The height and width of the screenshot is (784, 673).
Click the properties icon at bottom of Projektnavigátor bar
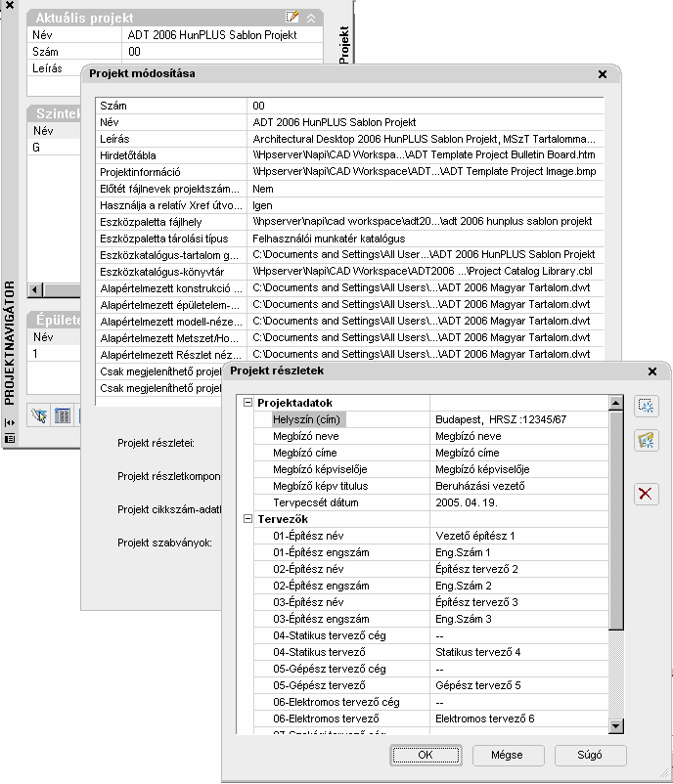point(10,439)
